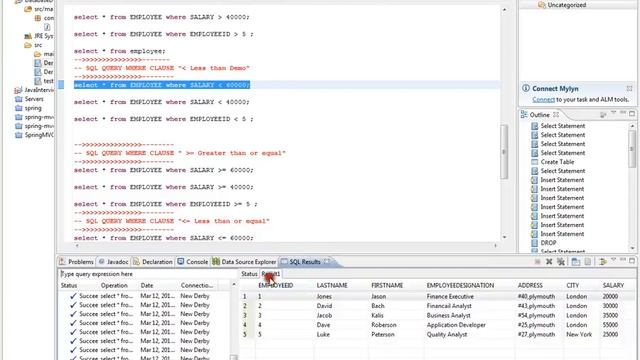Screen dimensions: 640x360
Task: Switch to the Javadoc tab
Action: (x=113, y=262)
